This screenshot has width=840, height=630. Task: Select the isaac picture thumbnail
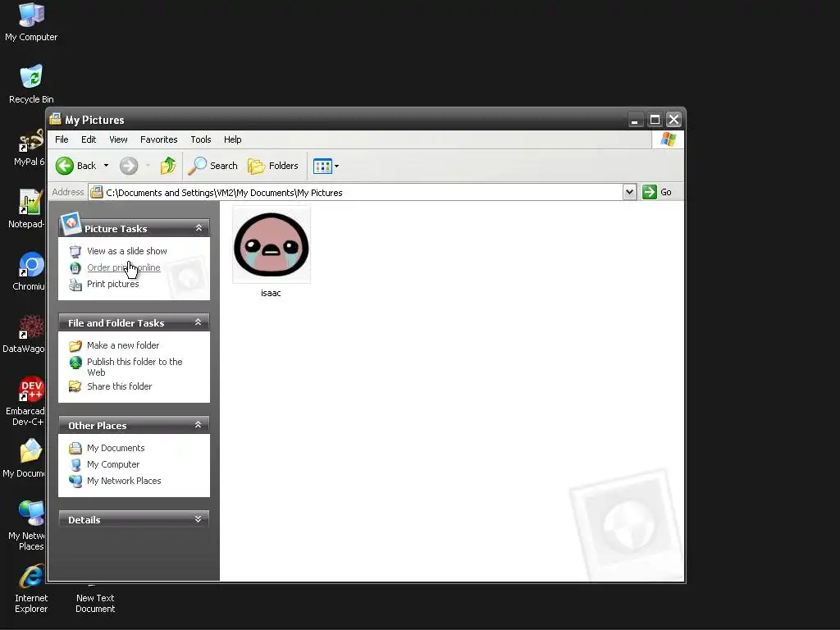(271, 244)
